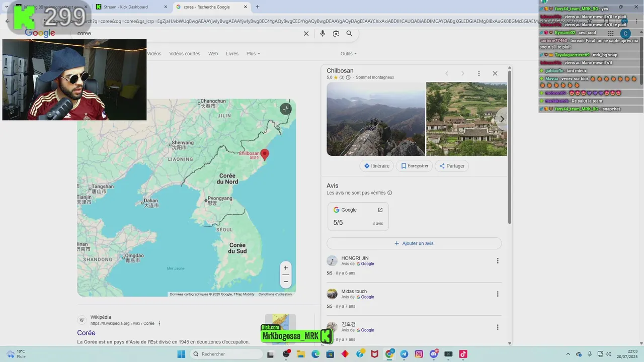644x362 pixels.
Task: Expand the Plus search filters menu
Action: click(253, 54)
